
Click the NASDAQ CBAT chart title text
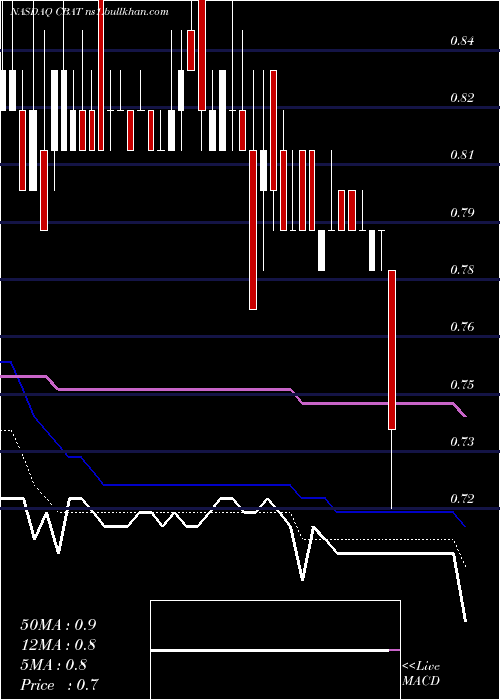point(89,12)
